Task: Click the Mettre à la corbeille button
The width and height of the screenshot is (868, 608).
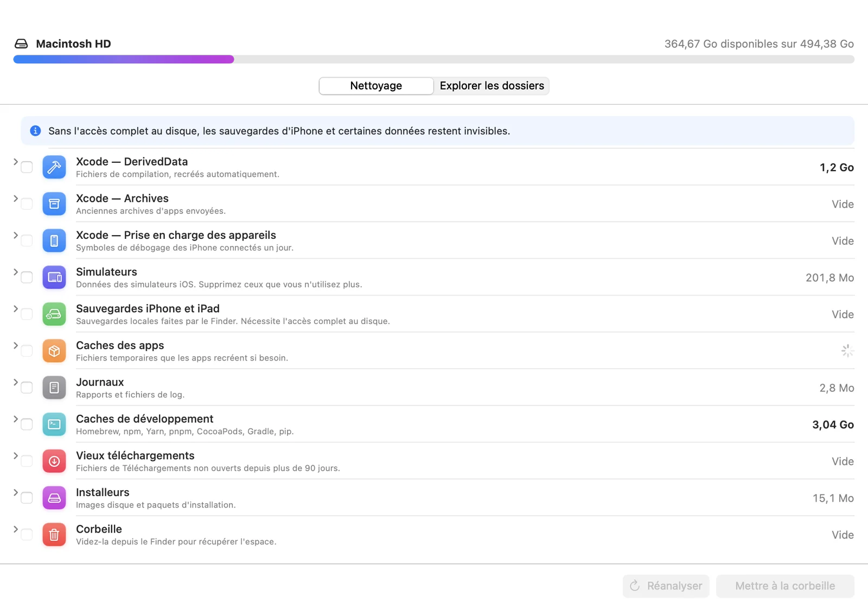Action: click(785, 586)
